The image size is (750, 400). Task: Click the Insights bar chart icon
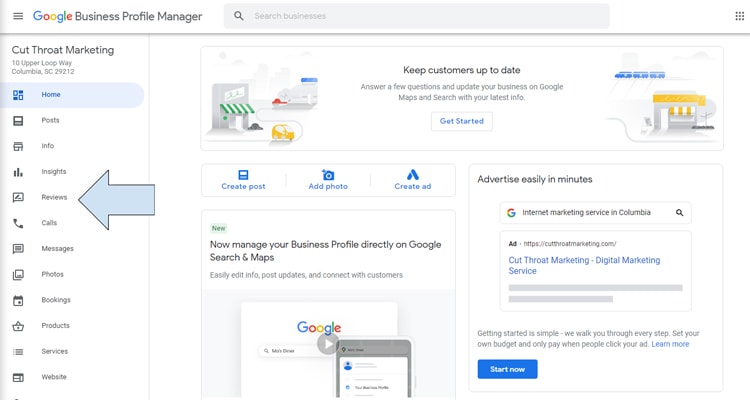coord(18,172)
